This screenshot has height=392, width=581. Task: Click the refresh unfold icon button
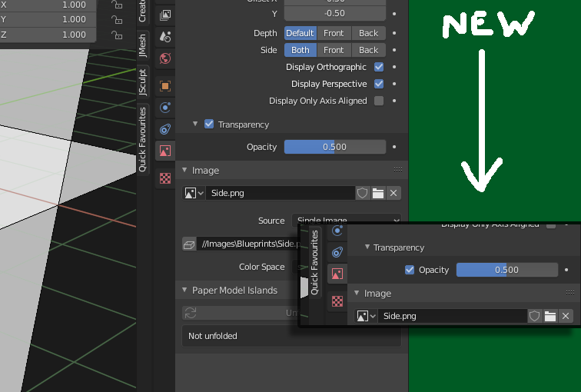click(x=191, y=313)
